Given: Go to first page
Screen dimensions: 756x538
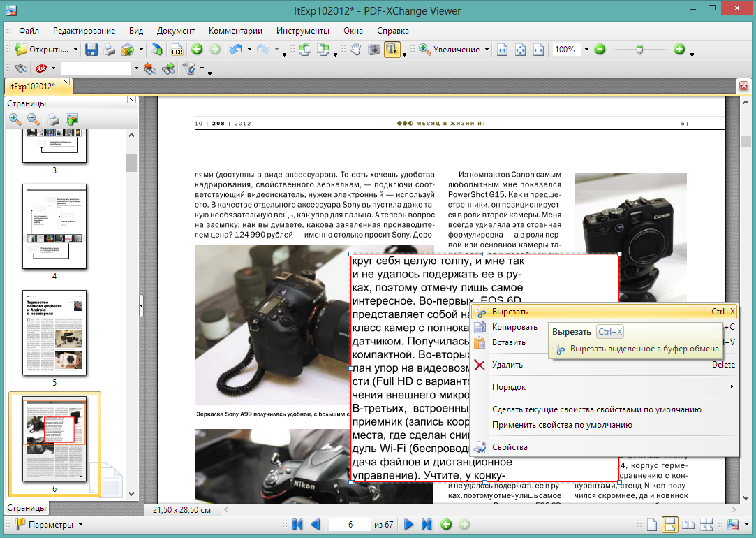Looking at the screenshot, I should click(x=297, y=524).
